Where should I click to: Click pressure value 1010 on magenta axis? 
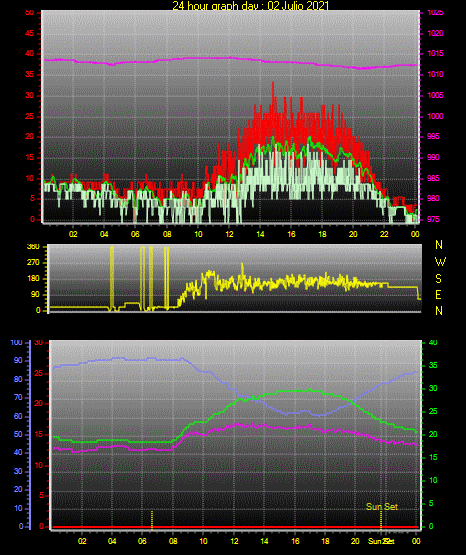pos(435,74)
